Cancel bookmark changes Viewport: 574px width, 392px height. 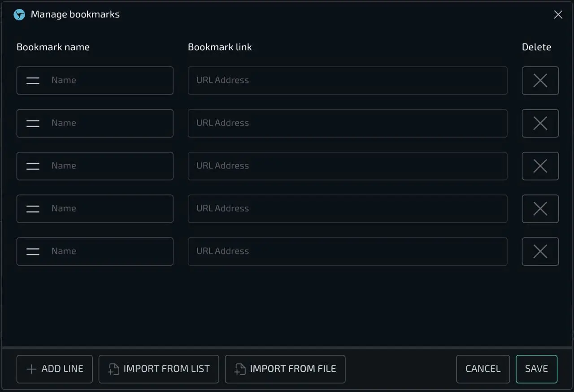pyautogui.click(x=483, y=369)
